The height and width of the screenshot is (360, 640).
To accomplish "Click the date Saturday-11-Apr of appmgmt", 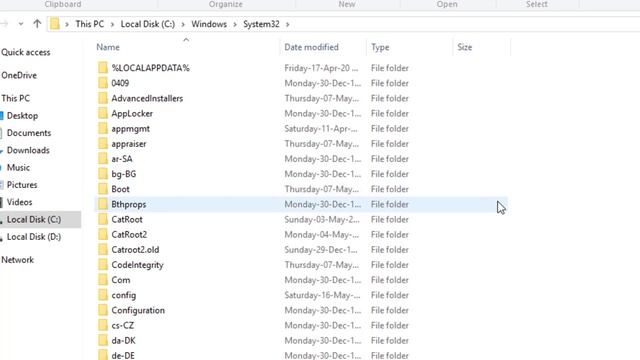I will (x=321, y=129).
